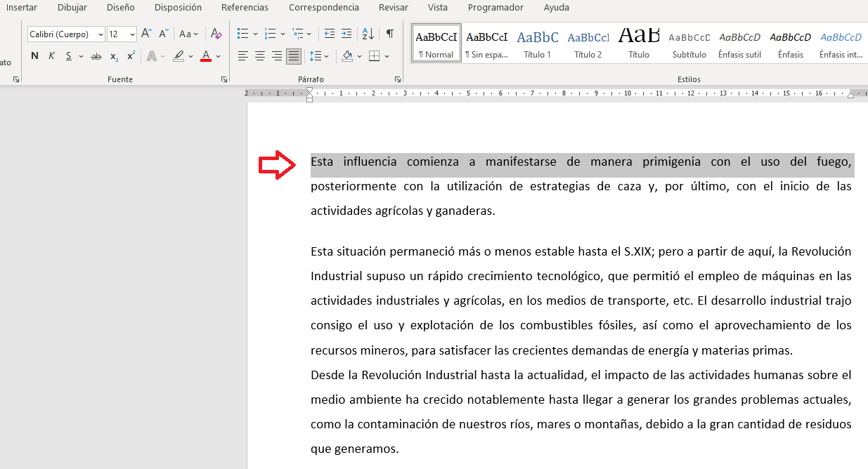The height and width of the screenshot is (469, 868).
Task: Apply the Título style
Action: (x=639, y=44)
